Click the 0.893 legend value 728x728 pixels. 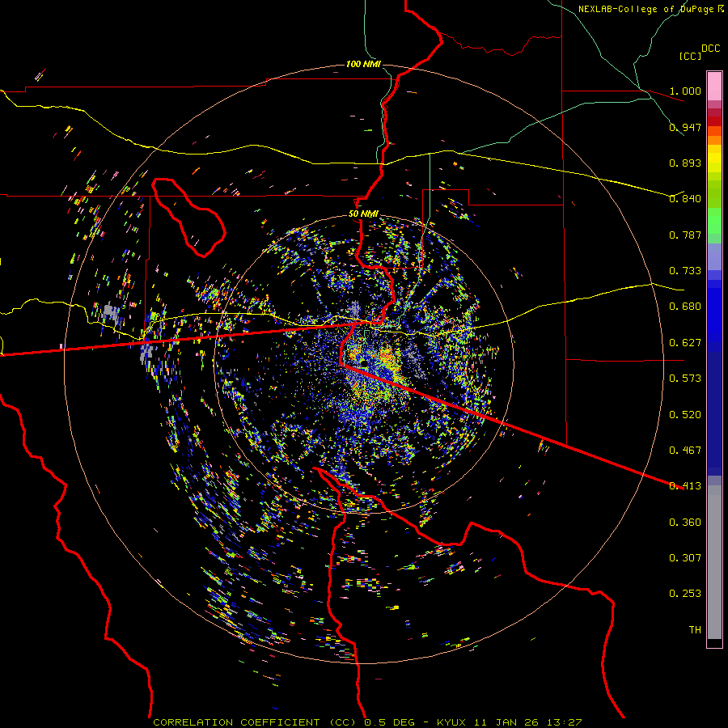(685, 163)
